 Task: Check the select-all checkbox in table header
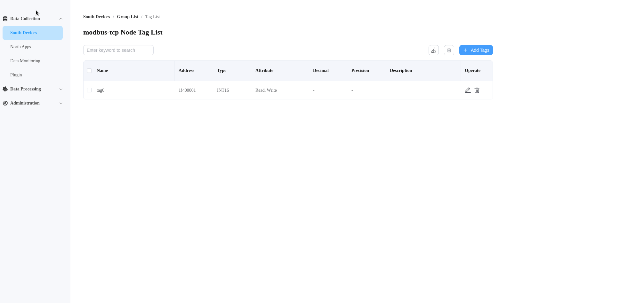[89, 71]
